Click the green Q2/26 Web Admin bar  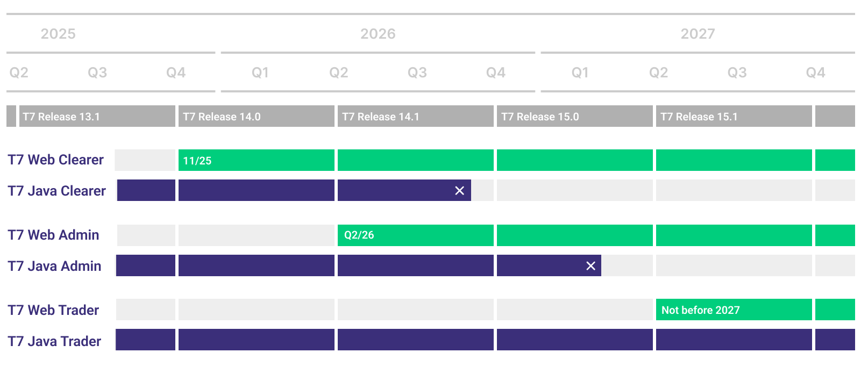415,235
